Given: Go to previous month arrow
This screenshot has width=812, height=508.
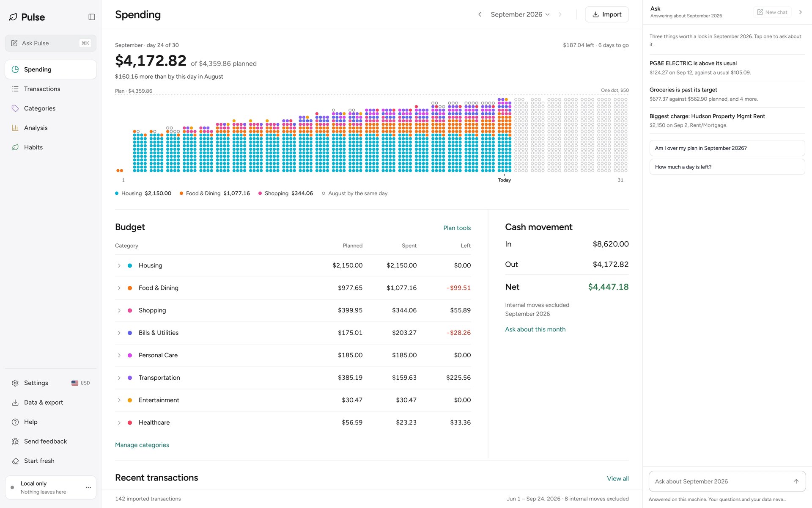Looking at the screenshot, I should pos(480,14).
